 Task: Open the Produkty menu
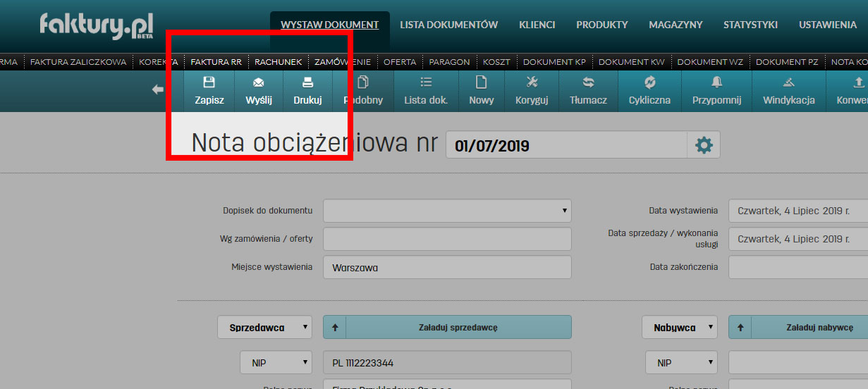click(x=601, y=25)
